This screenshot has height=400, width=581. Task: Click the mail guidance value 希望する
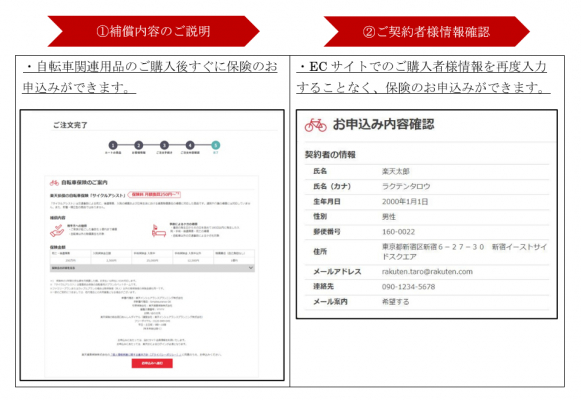[x=395, y=302]
